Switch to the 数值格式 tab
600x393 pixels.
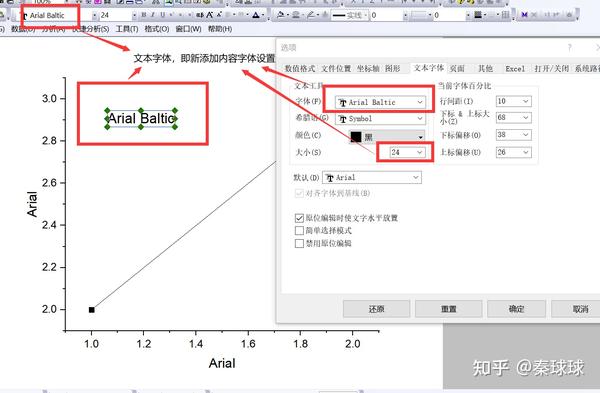point(300,68)
